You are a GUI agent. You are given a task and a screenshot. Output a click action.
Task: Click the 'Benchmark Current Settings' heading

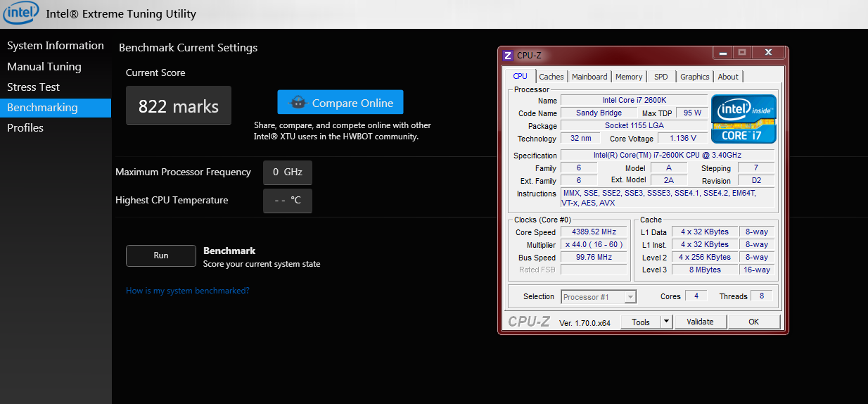(189, 48)
